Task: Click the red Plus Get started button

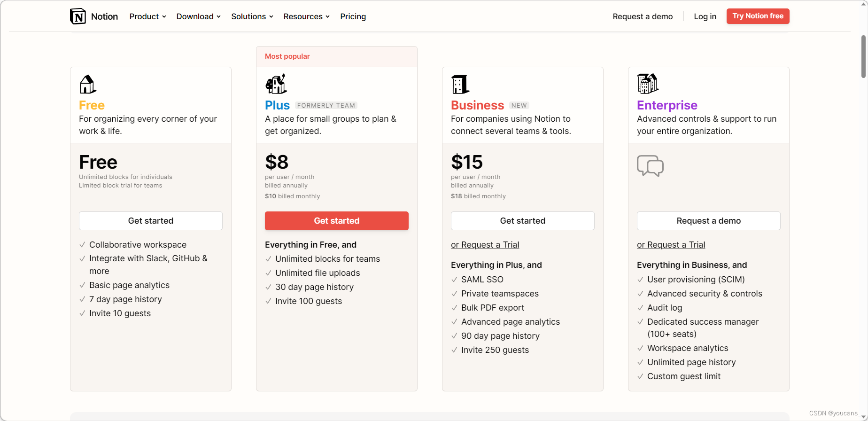Action: pyautogui.click(x=336, y=221)
